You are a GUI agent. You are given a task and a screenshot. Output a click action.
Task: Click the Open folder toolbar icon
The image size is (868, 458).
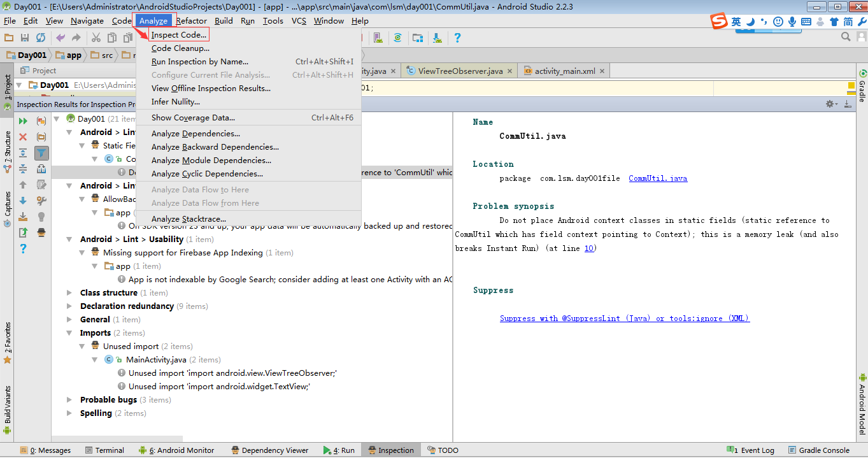(x=9, y=38)
